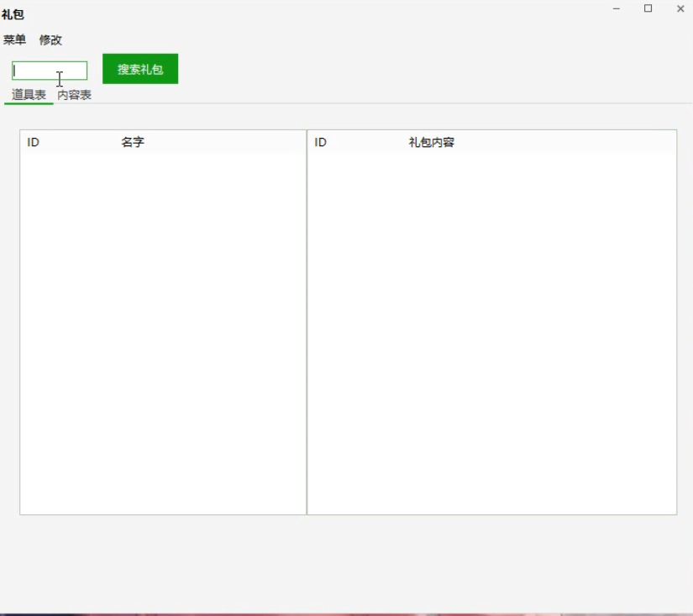Click blank header space right of 礼包内容

pyautogui.click(x=571, y=142)
